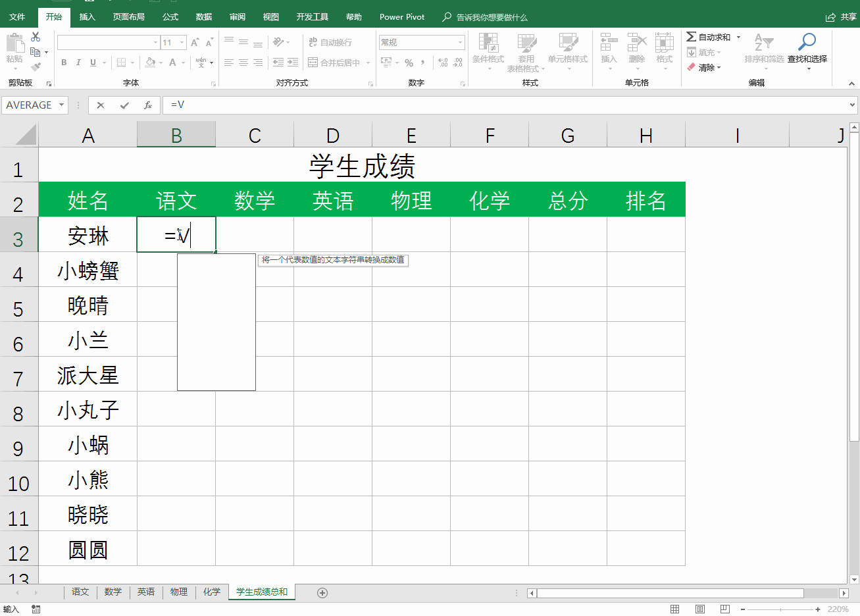This screenshot has width=860, height=616.
Task: Cancel formula entry with X icon
Action: click(x=101, y=105)
